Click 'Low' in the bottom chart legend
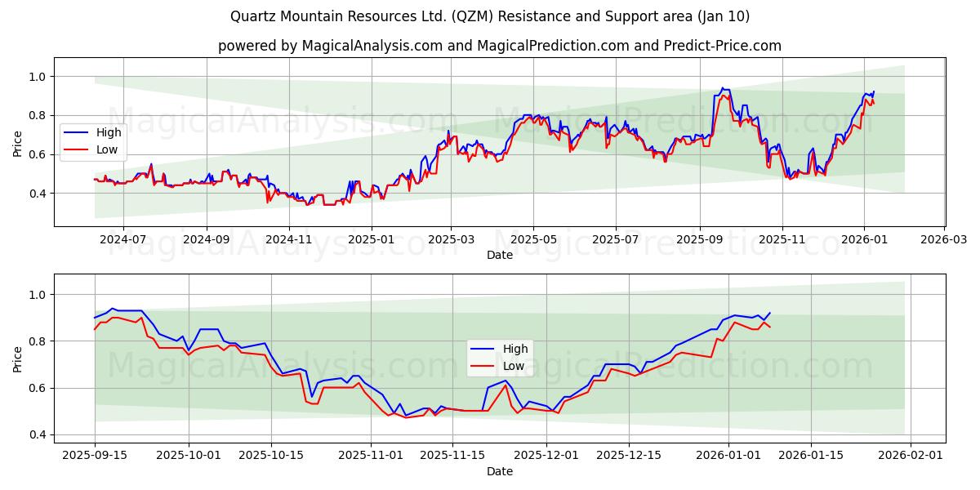This screenshot has width=980, height=490. click(x=514, y=366)
